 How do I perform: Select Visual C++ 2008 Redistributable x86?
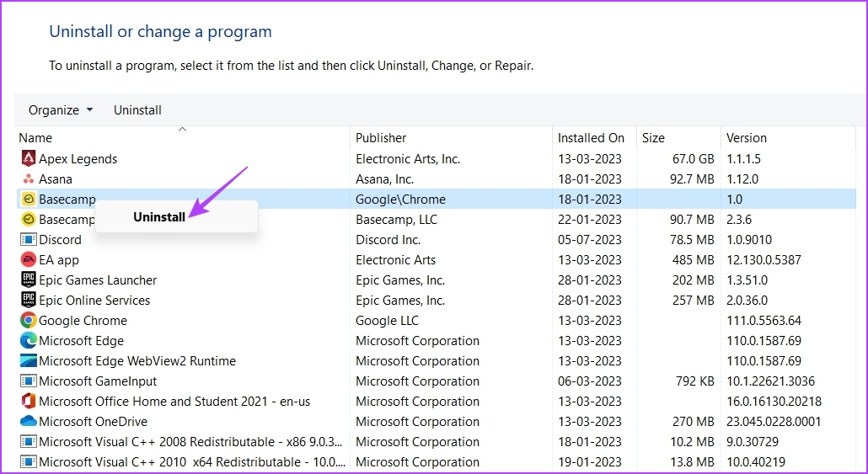(x=191, y=442)
